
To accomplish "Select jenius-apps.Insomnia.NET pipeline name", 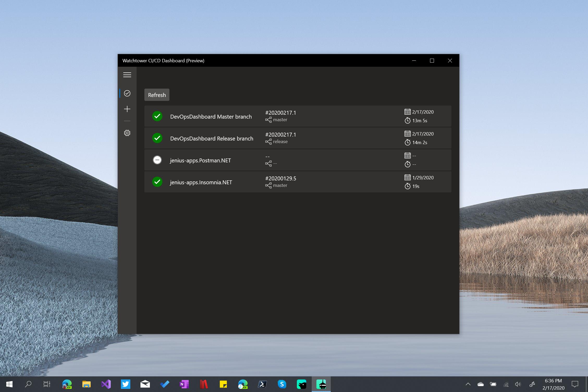I will coord(201,182).
